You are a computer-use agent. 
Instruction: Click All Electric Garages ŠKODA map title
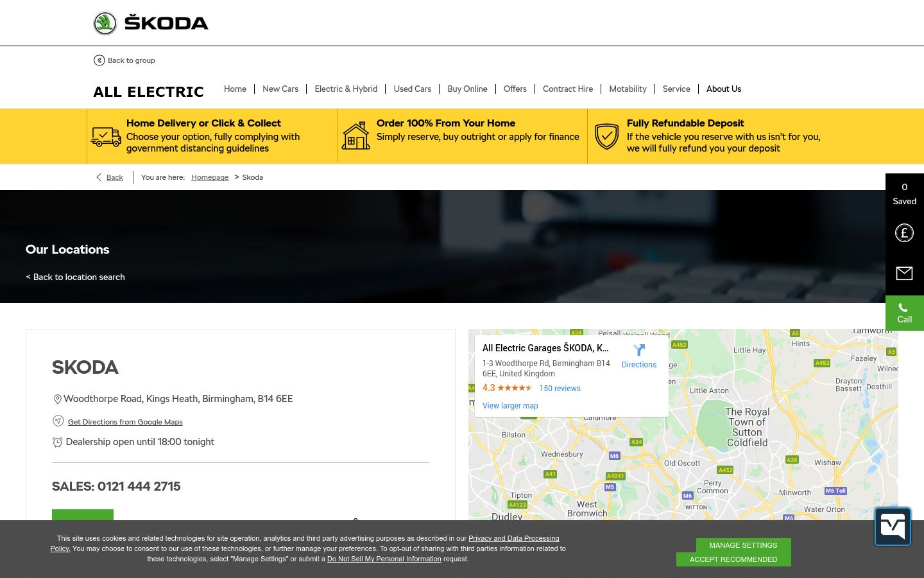(x=545, y=348)
